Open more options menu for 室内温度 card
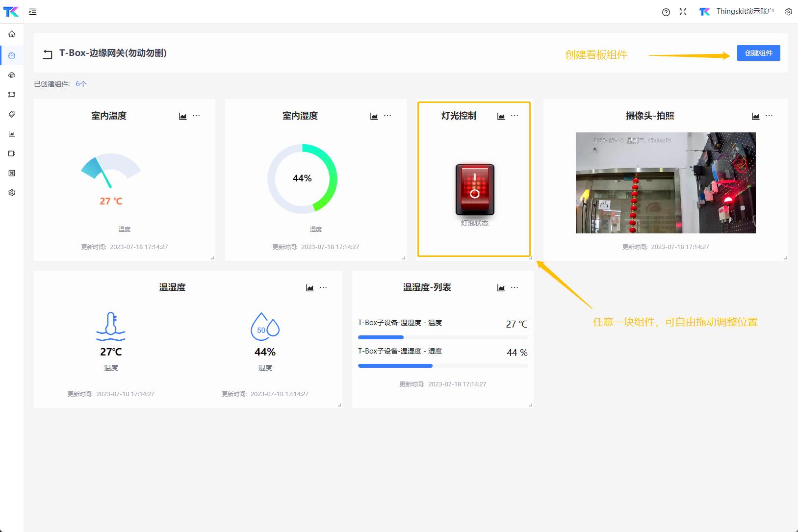The height and width of the screenshot is (532, 798). tap(196, 116)
